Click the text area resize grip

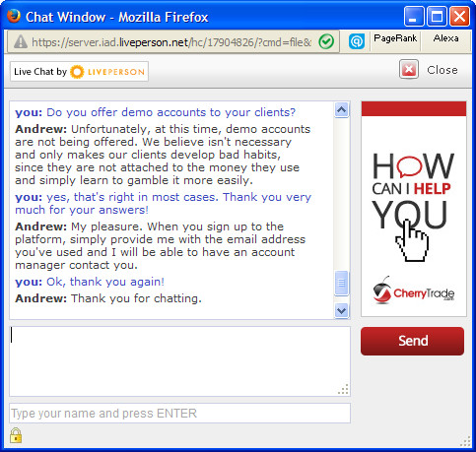point(343,389)
